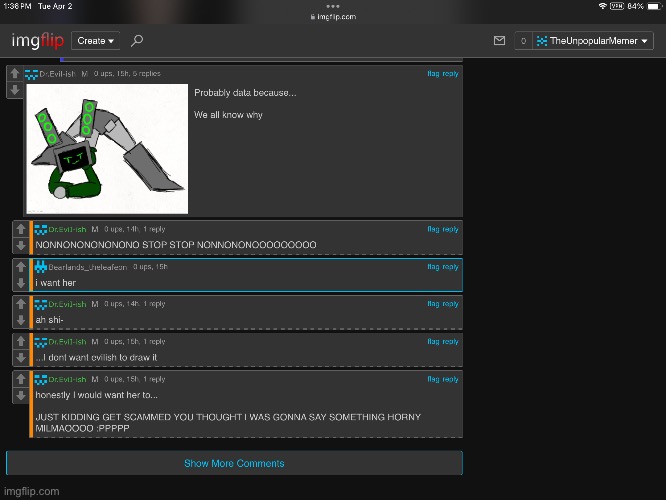Screen dimensions: 666x500
Task: Open the search magnifier icon
Action: [x=137, y=41]
